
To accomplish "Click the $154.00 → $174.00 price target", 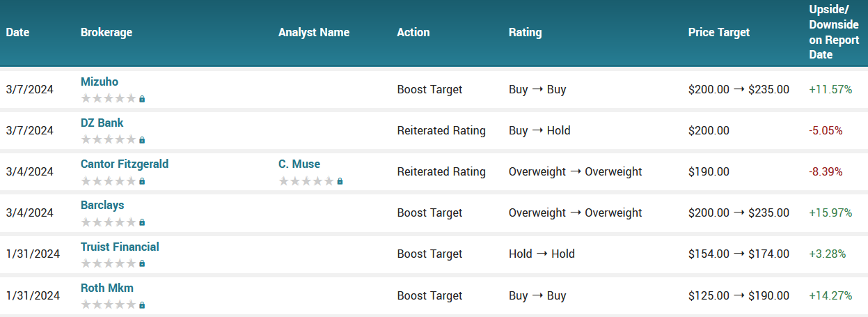I will point(739,254).
